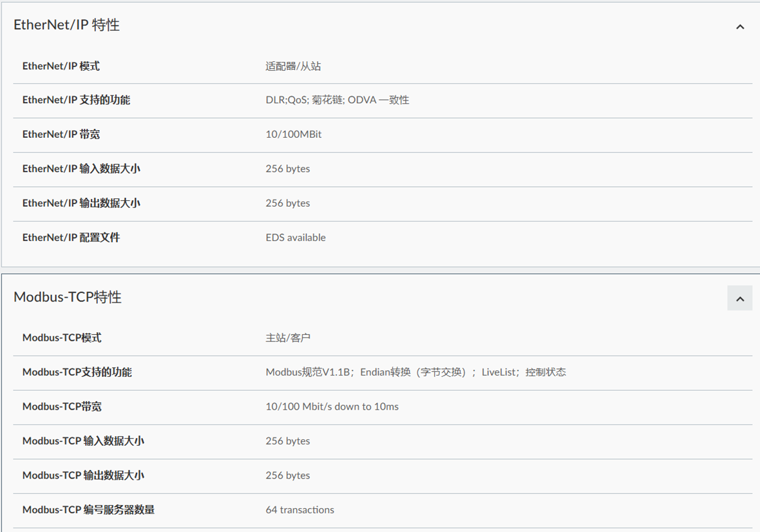Image resolution: width=760 pixels, height=532 pixels.
Task: Click the Modbus-TCP特性 section heading
Action: (x=68, y=297)
